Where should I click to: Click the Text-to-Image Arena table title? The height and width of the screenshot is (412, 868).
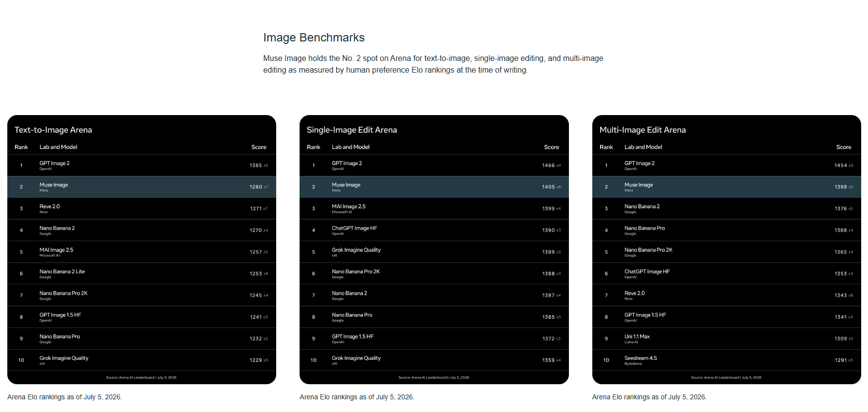(x=53, y=130)
